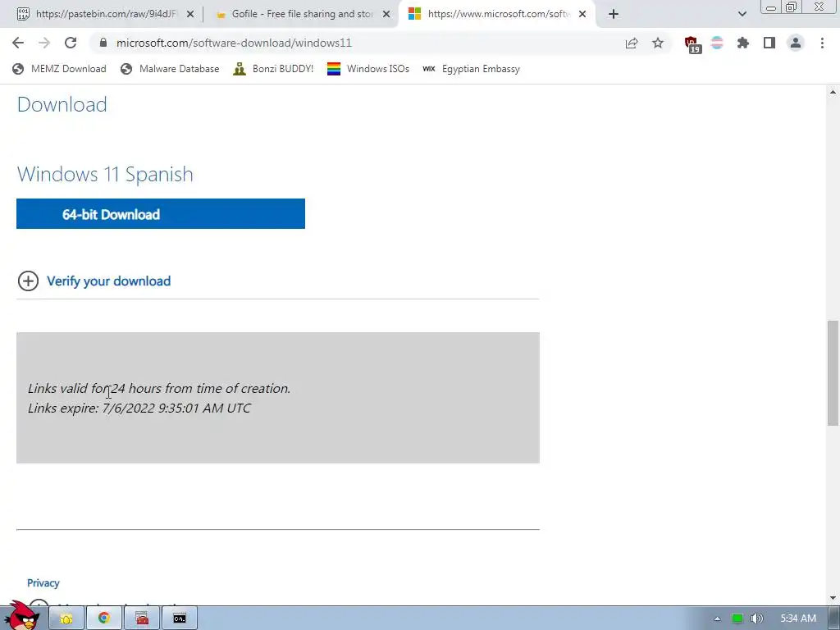Open Chrome's three-dot menu
Screen dimensions: 840x630
[x=822, y=43]
